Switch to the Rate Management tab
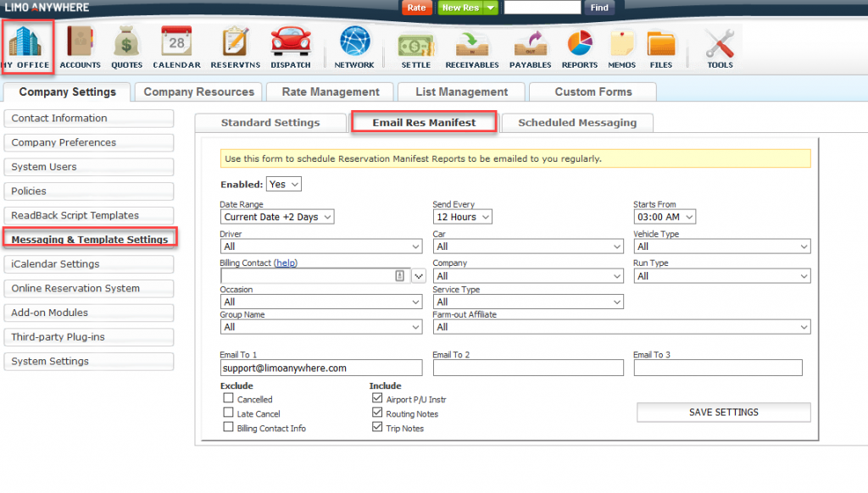 [x=330, y=91]
